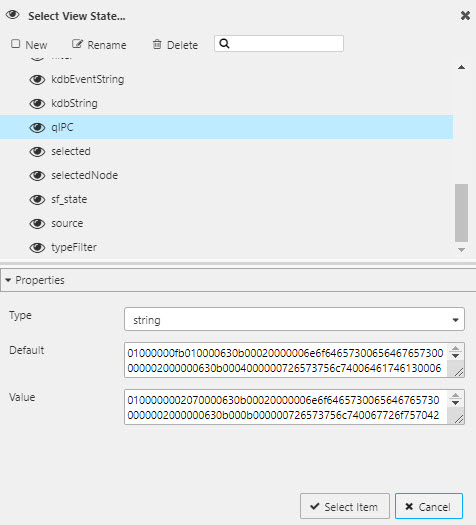The image size is (476, 525).
Task: Click the Type property label
Action: pos(20,315)
